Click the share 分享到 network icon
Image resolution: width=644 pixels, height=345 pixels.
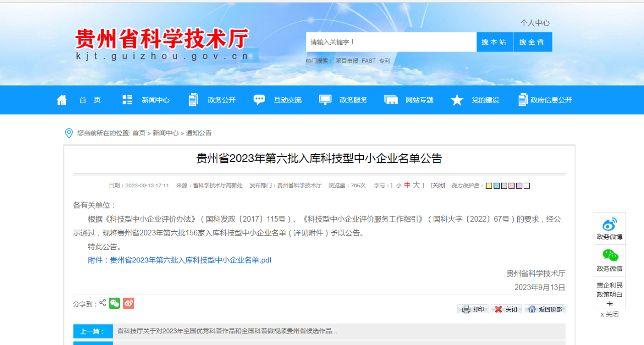click(102, 303)
